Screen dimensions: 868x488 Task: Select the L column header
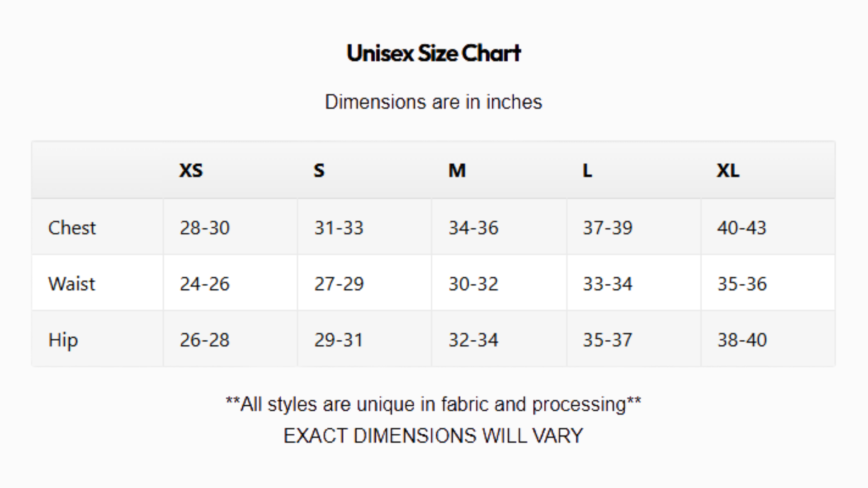587,170
